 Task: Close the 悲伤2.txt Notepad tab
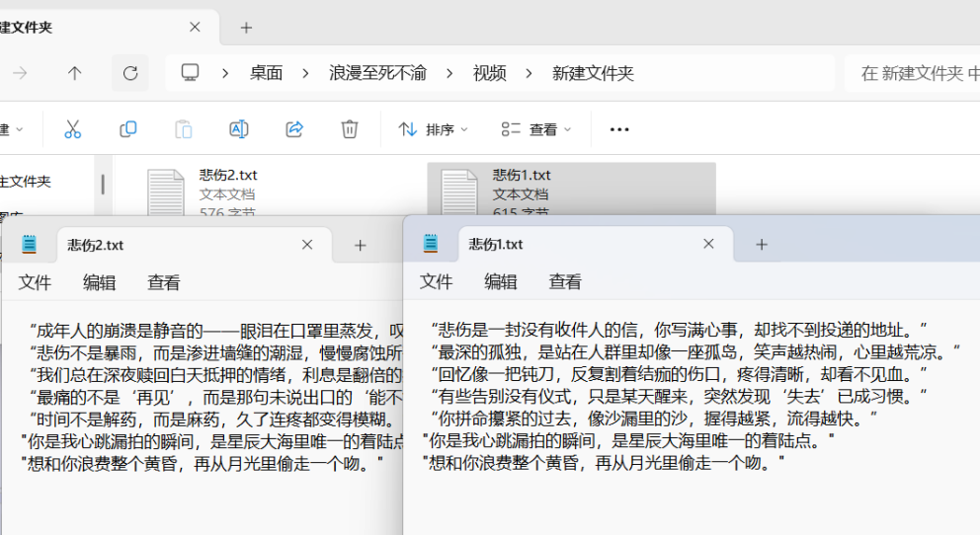pyautogui.click(x=307, y=245)
